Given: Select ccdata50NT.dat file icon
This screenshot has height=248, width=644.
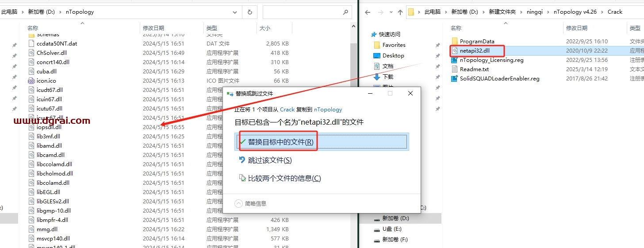Looking at the screenshot, I should pos(31,43).
